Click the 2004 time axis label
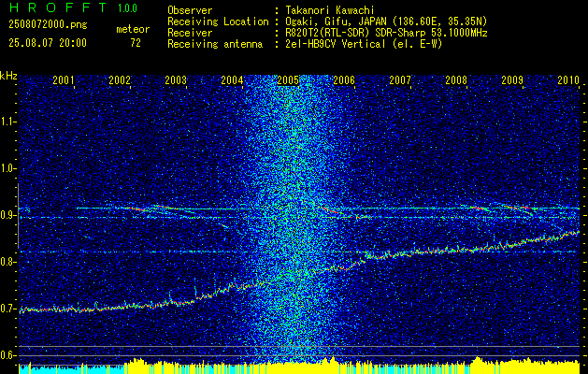The image size is (588, 374). 232,79
